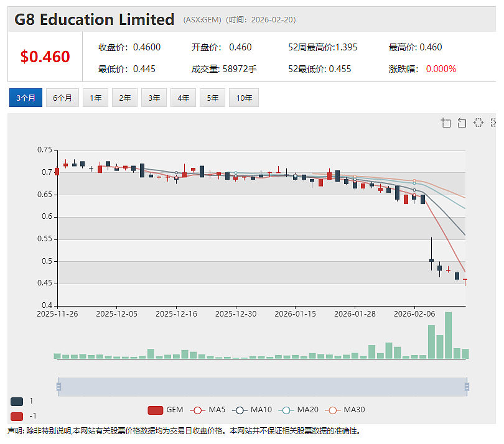Viewport: 504px width, 444px height.
Task: Click the 2025-12-05 x-axis date label
Action: coord(117,314)
